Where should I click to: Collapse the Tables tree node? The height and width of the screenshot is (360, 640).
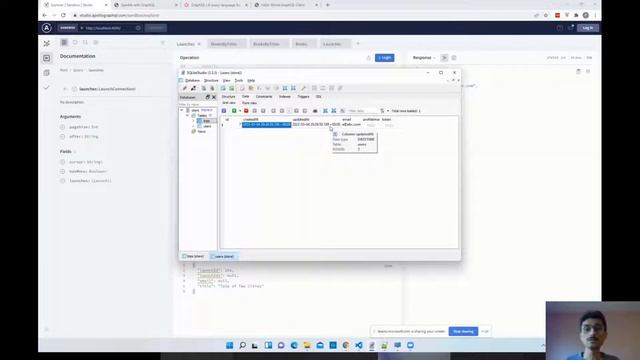tap(188, 116)
